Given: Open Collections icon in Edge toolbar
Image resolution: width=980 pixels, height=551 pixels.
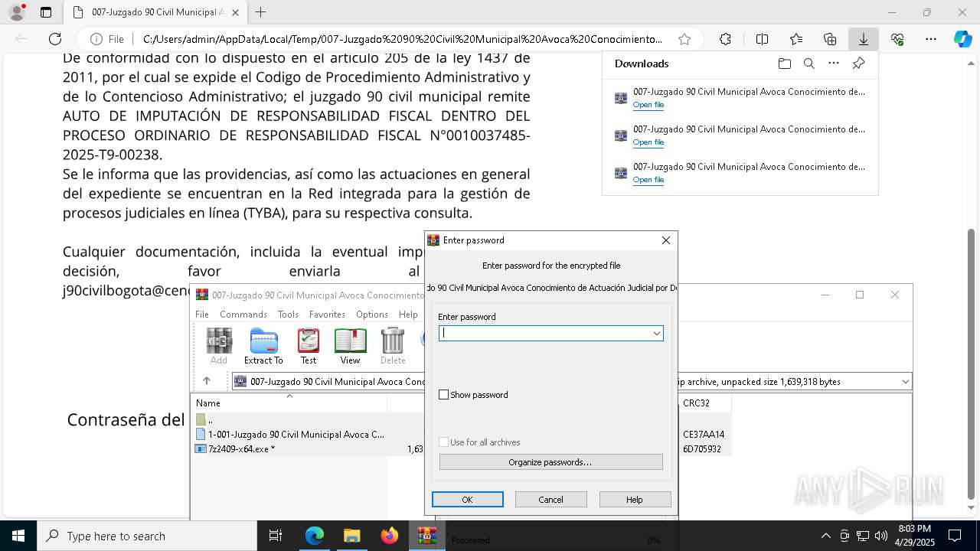Looking at the screenshot, I should point(830,39).
